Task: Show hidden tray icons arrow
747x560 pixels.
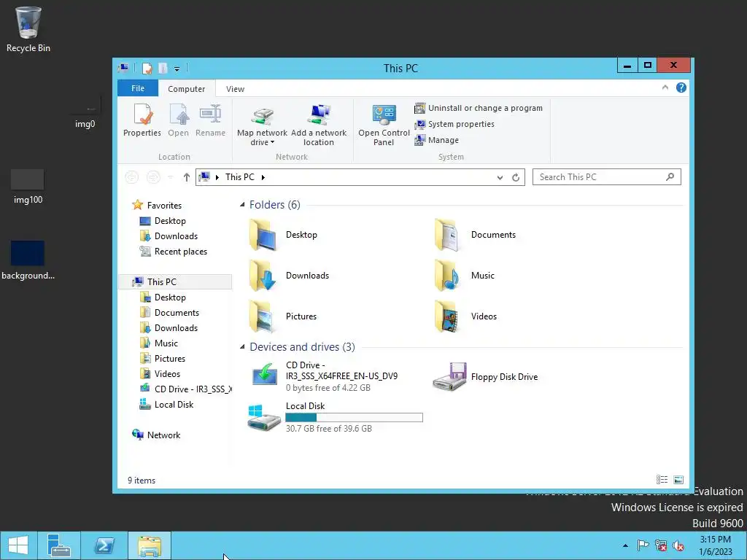Action: point(625,545)
